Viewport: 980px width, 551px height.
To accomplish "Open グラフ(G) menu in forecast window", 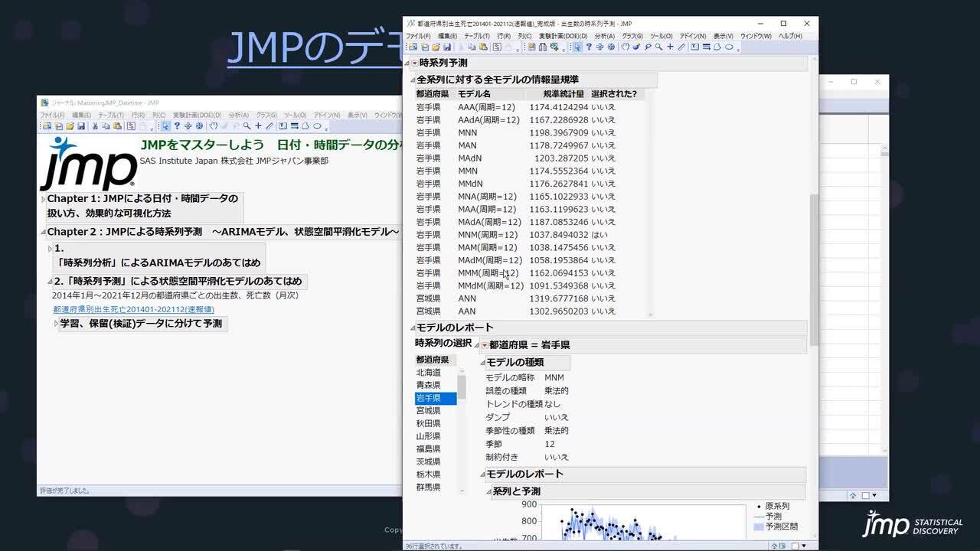I will click(632, 36).
